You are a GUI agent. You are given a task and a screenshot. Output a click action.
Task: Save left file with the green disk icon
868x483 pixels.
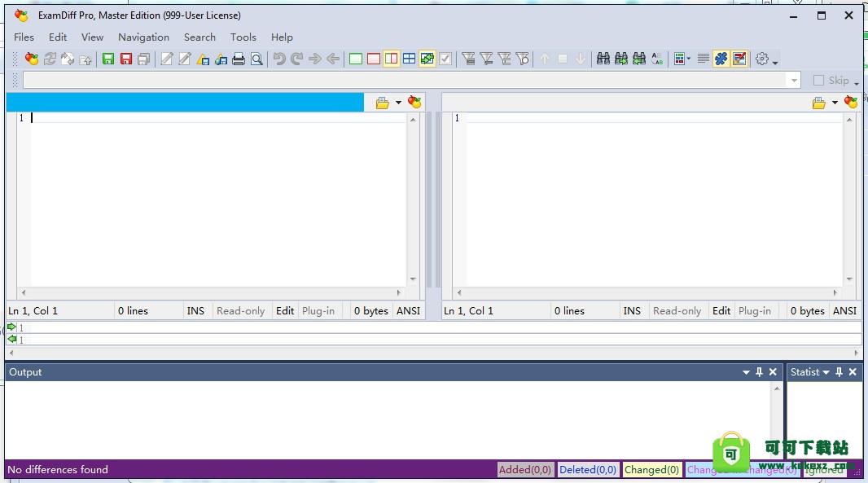tap(107, 59)
